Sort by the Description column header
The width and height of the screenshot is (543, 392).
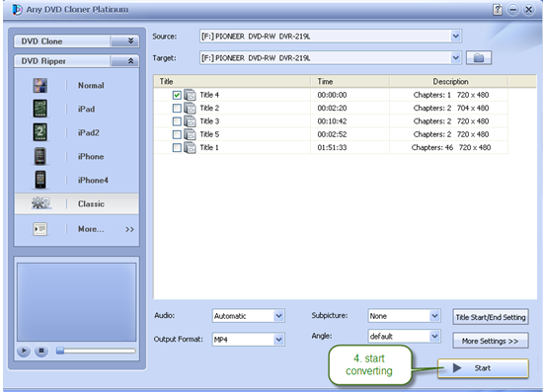pos(449,81)
